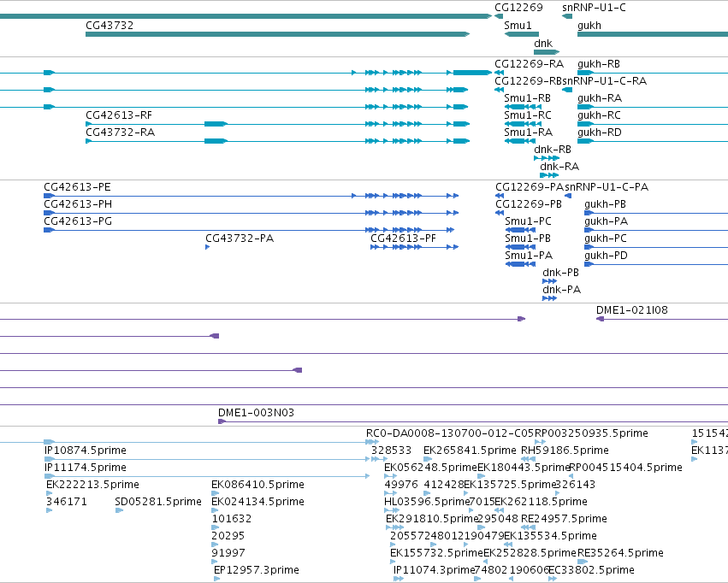The height and width of the screenshot is (583, 728).
Task: Select the CG42613-PF protein label
Action: coord(403,238)
